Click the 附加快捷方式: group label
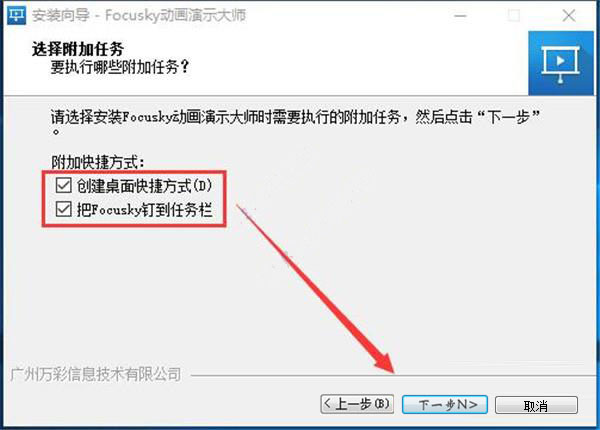This screenshot has width=600, height=430. point(98,162)
